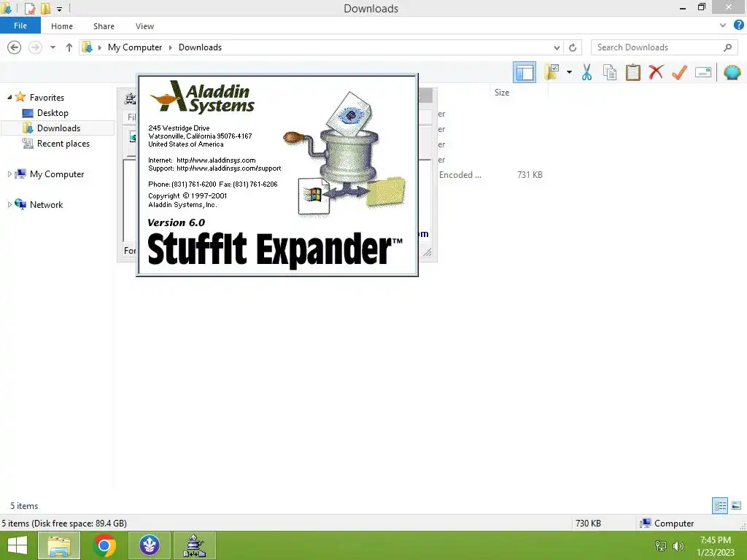Switch to large icons view layout

pyautogui.click(x=736, y=505)
